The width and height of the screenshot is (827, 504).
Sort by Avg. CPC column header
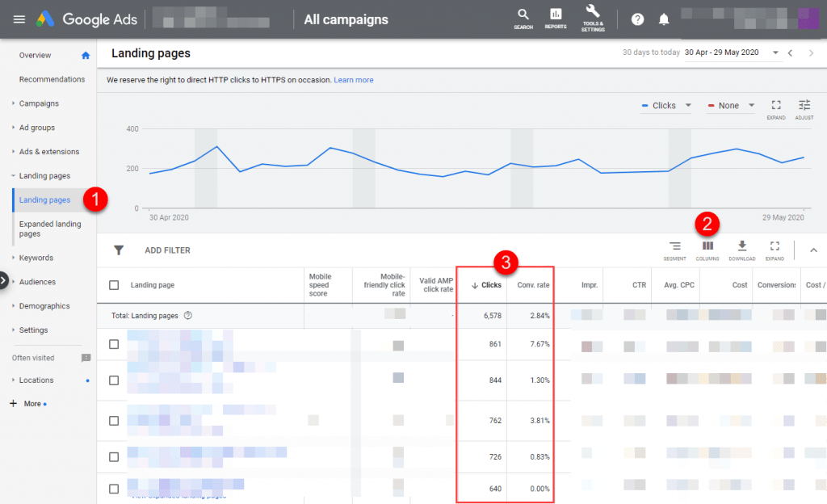coord(679,285)
